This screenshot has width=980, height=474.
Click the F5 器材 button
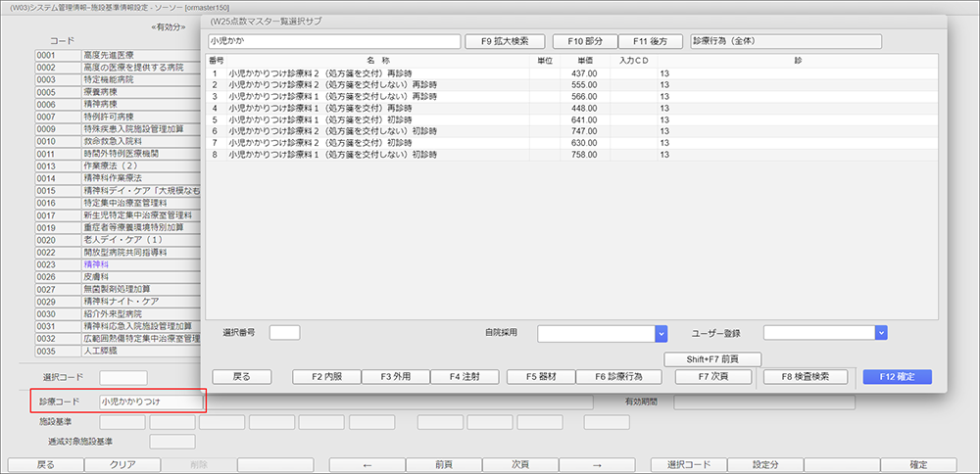[x=541, y=377]
